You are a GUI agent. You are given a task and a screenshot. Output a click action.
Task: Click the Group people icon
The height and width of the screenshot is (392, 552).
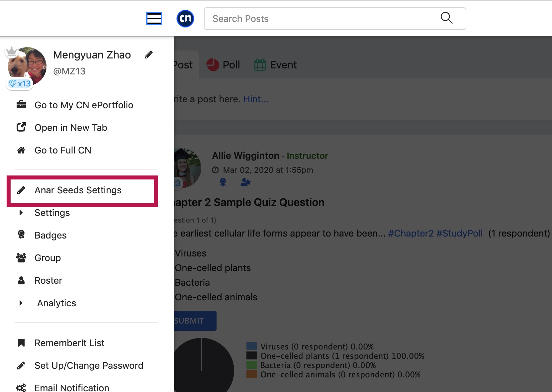(21, 258)
